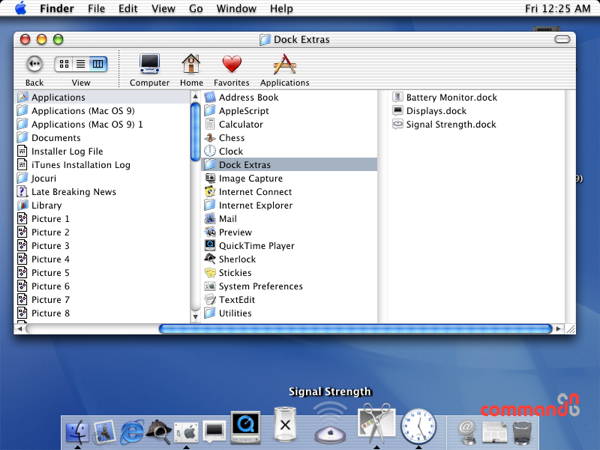Select Image Capture application
This screenshot has width=600, height=450.
(289, 178)
